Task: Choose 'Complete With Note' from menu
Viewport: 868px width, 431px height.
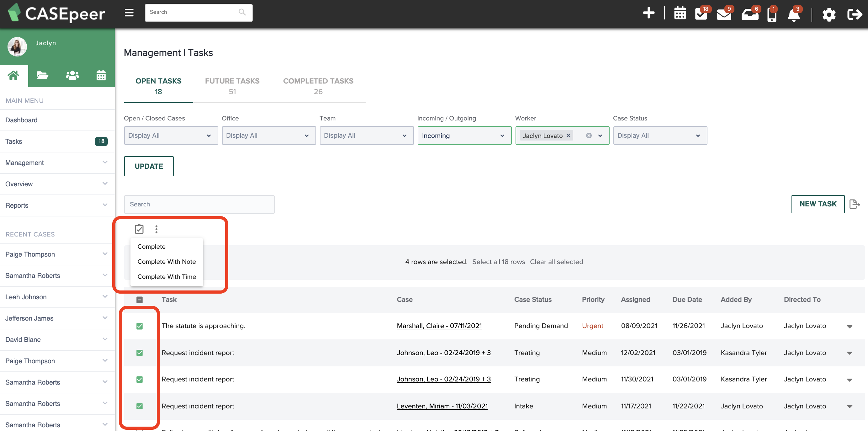Action: click(167, 262)
